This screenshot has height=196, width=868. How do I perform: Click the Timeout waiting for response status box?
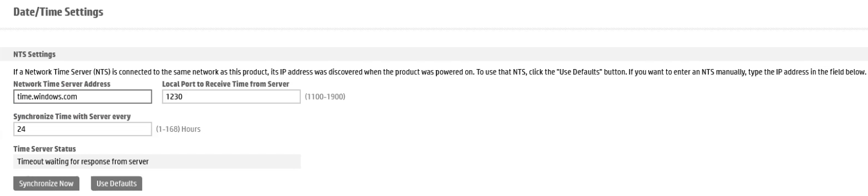coord(157,161)
